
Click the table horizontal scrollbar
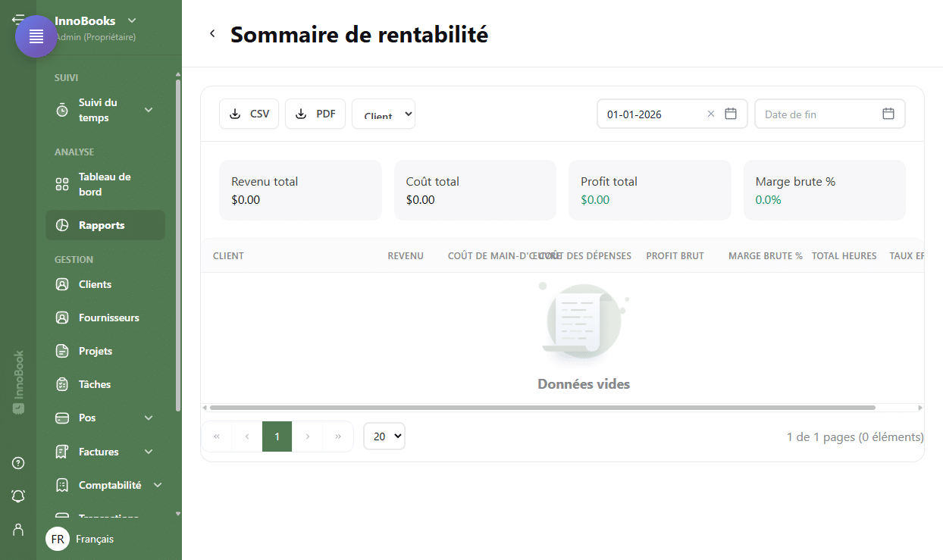pyautogui.click(x=543, y=408)
